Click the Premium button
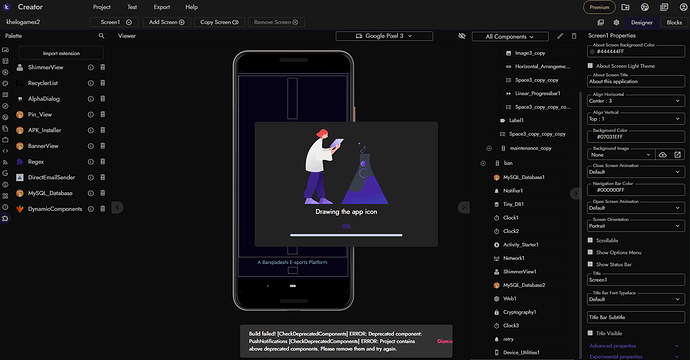 [599, 7]
